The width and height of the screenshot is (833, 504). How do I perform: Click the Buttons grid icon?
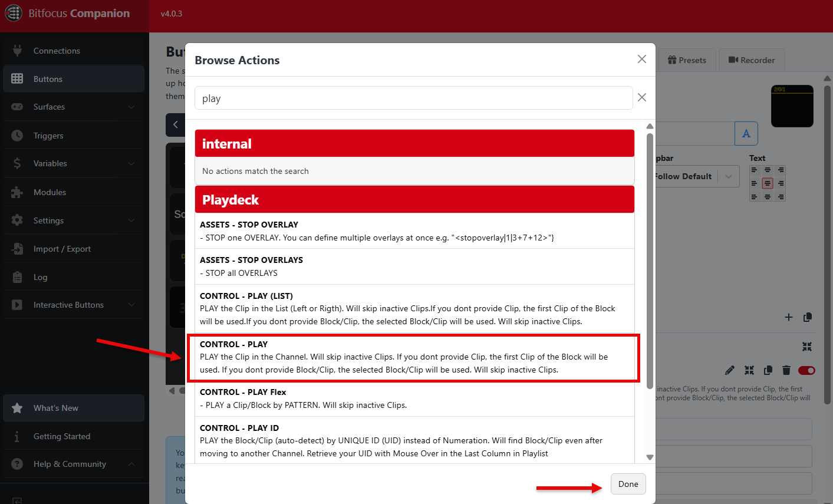click(x=17, y=79)
